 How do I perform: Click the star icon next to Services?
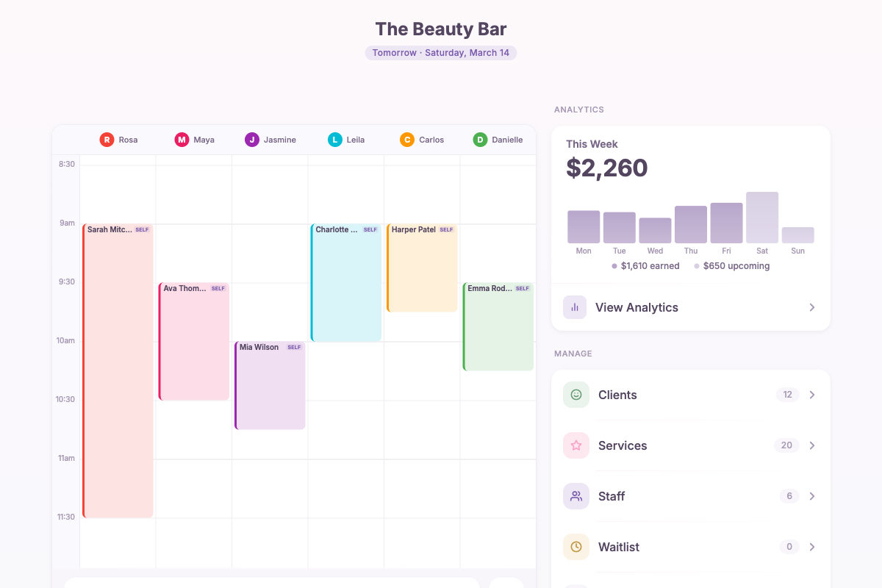[x=576, y=445]
